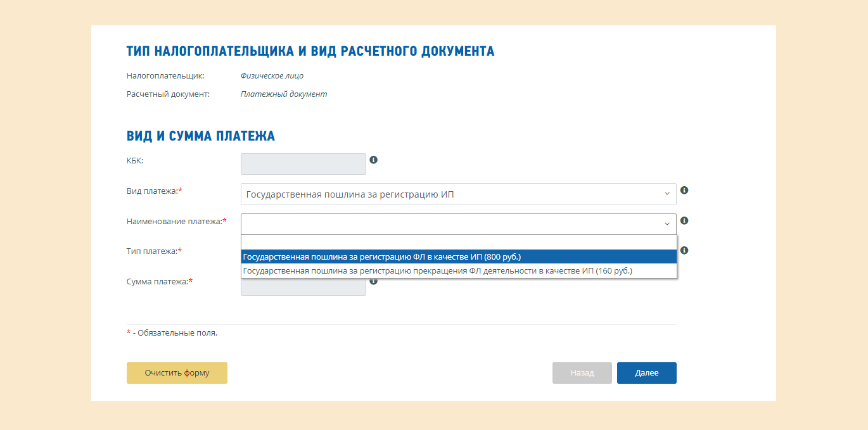
Task: Click the Сумма платежа label
Action: point(157,282)
